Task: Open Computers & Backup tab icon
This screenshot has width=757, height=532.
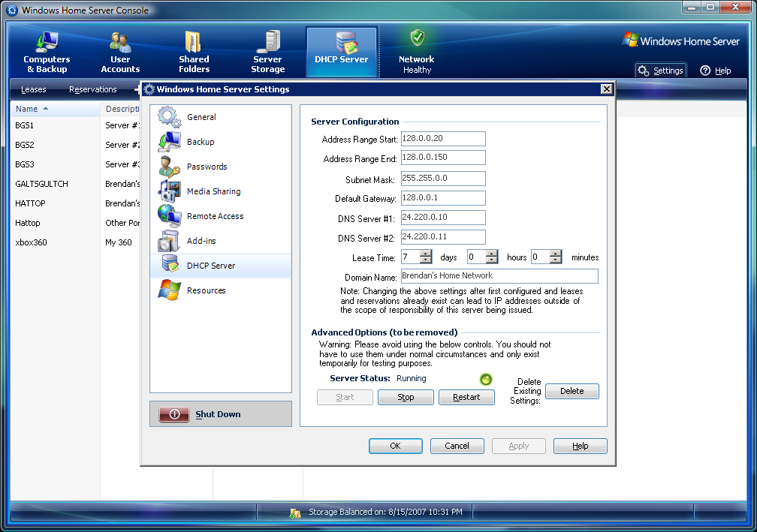Action: [x=47, y=41]
